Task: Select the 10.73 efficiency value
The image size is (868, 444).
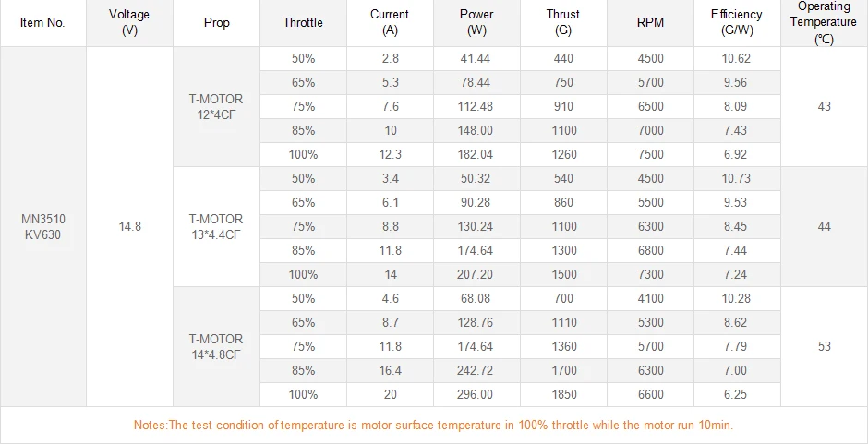Action: (737, 178)
